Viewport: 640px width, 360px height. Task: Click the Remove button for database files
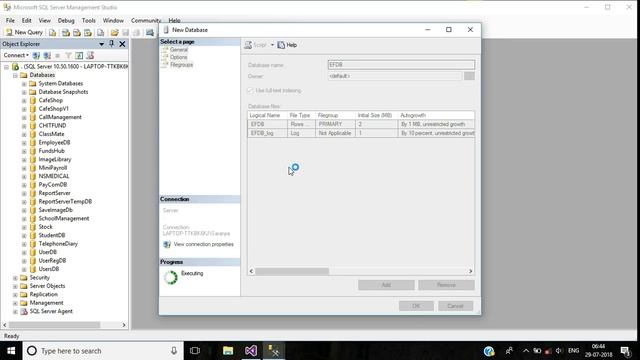446,285
